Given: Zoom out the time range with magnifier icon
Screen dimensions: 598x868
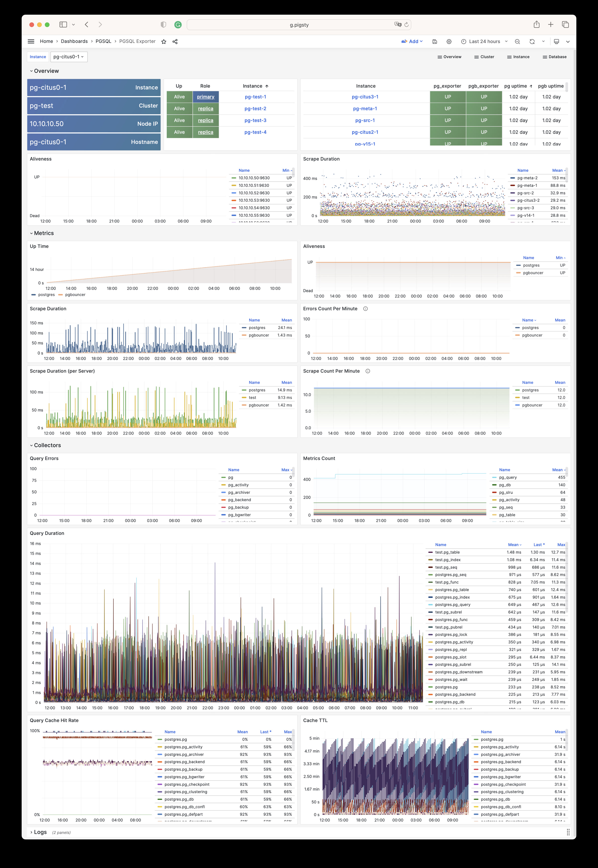Looking at the screenshot, I should point(518,41).
